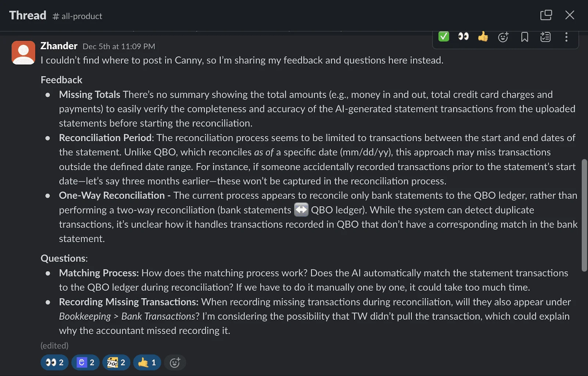The height and width of the screenshot is (376, 588).
Task: Go to the #all-product channel
Action: tap(78, 16)
